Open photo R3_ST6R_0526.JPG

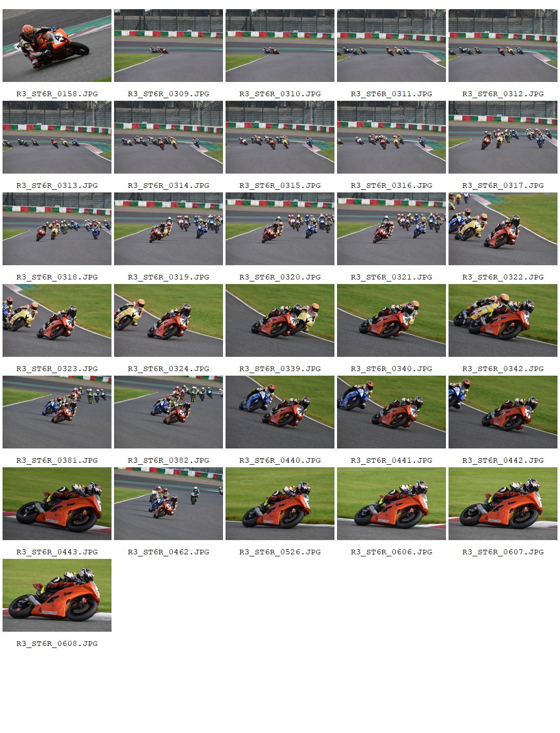pyautogui.click(x=280, y=503)
